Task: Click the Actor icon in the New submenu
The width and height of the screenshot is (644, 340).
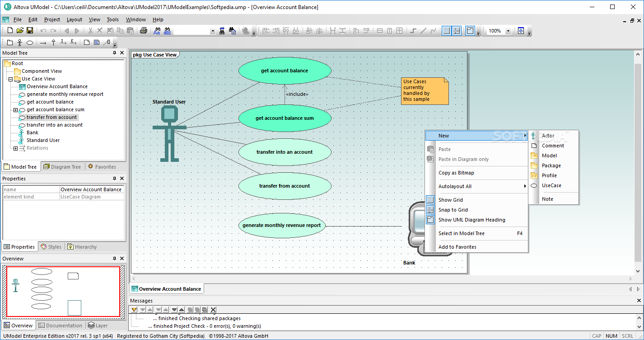Action: pyautogui.click(x=534, y=136)
